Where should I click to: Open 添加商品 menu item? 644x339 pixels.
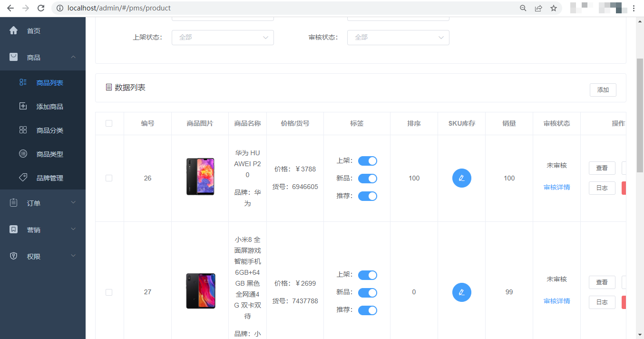43,106
